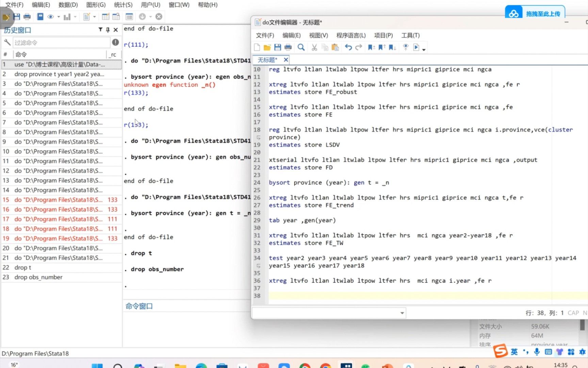Click empty line 38 in do-file editor
588x368 pixels.
point(428,296)
